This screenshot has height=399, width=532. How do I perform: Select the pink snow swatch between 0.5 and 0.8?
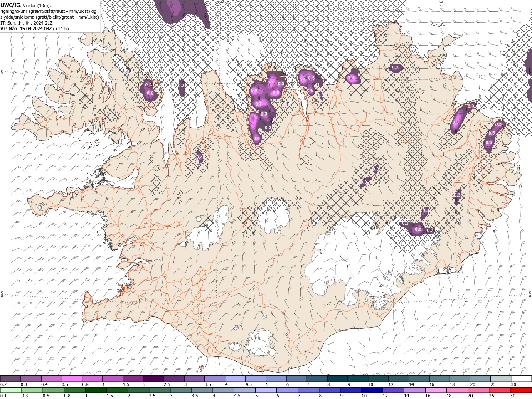click(72, 379)
